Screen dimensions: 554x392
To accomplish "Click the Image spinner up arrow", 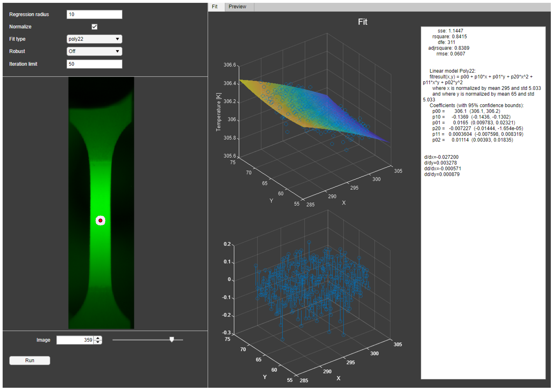I will [98, 338].
